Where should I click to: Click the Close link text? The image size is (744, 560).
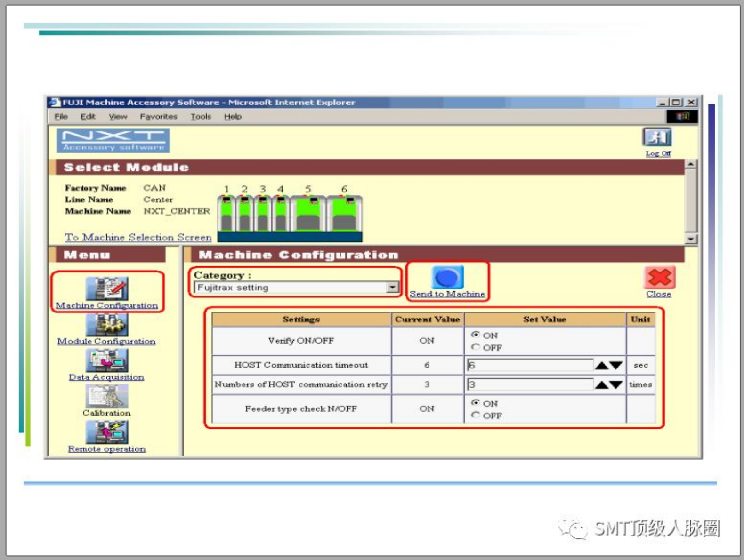point(659,294)
